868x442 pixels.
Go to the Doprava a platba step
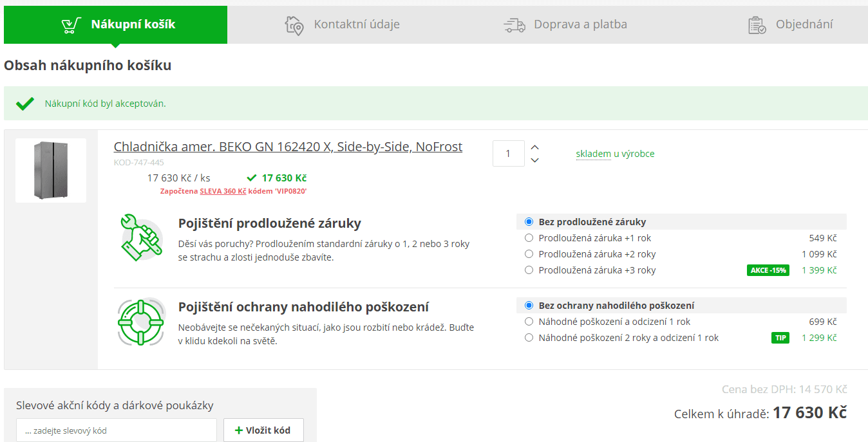pos(565,25)
